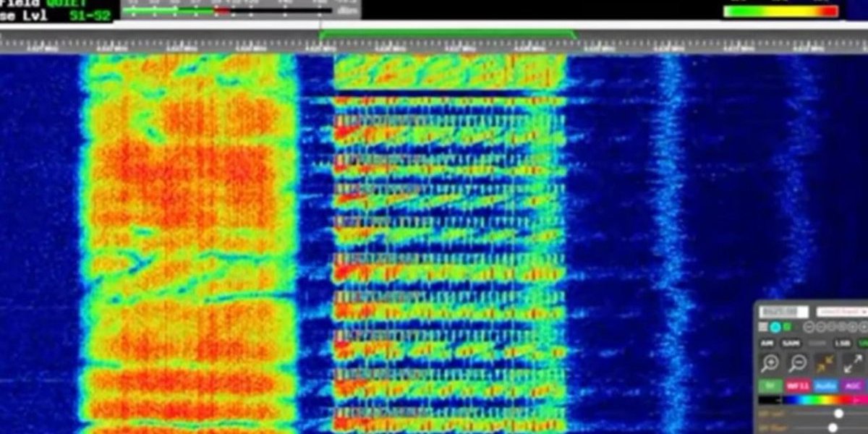Open the frequency memory grid icon
This screenshot has width=868, height=434.
click(x=762, y=326)
